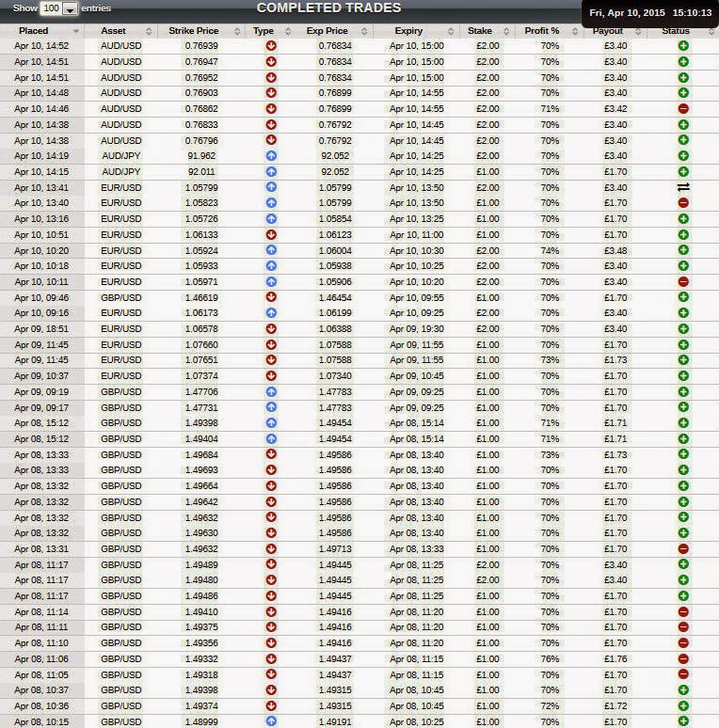Click the blue up arrow for strike 91.962
This screenshot has width=719, height=728.
tap(271, 156)
